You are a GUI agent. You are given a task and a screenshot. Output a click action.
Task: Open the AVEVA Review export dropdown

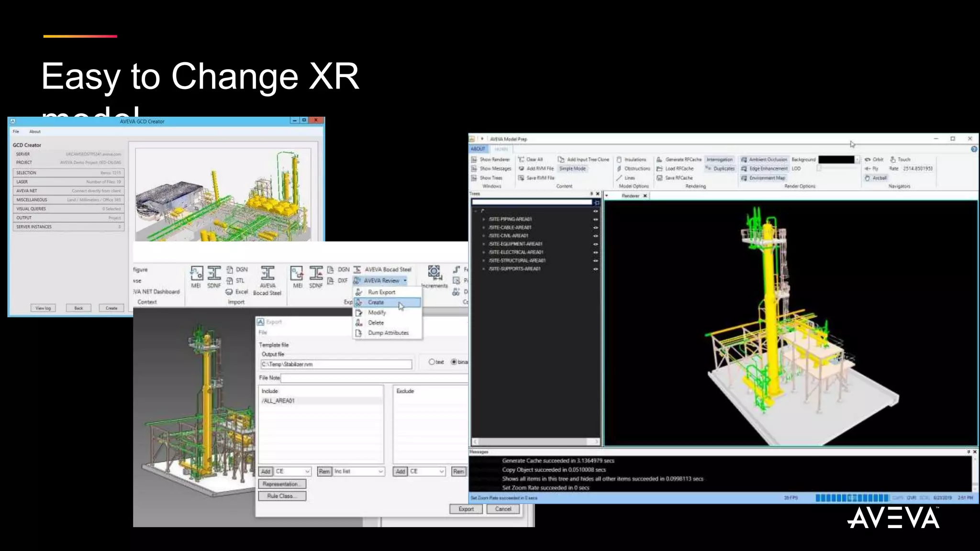(405, 281)
